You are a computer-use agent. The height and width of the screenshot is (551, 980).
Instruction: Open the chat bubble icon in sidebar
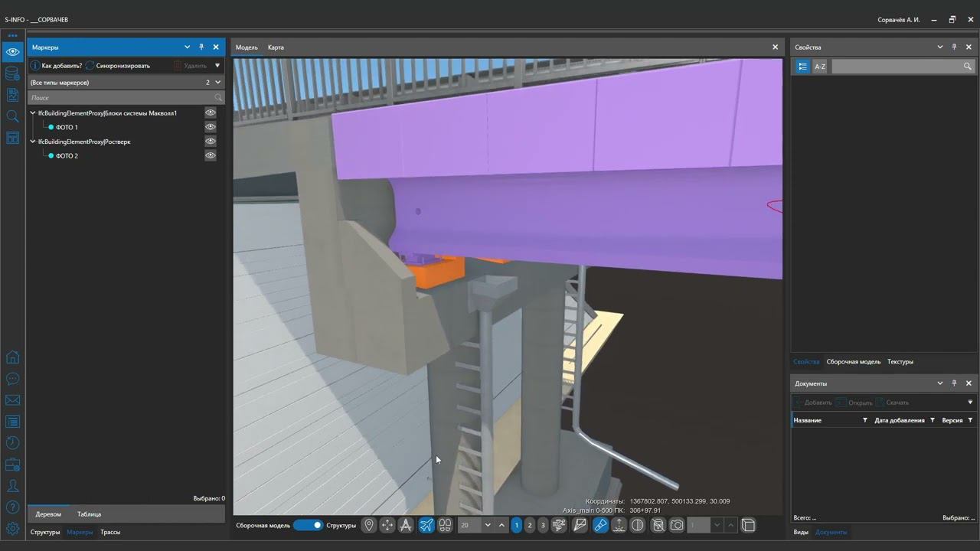pyautogui.click(x=12, y=379)
